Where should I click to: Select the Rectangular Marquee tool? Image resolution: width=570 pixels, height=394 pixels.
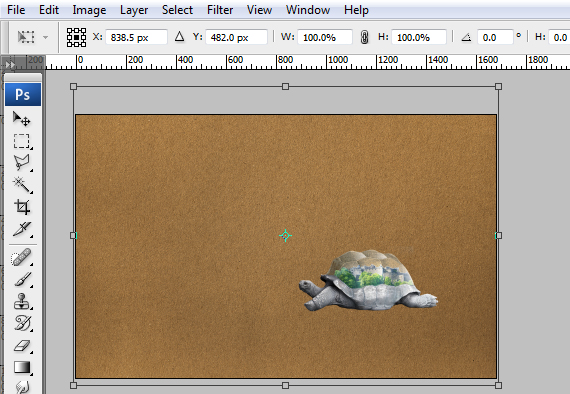point(22,141)
